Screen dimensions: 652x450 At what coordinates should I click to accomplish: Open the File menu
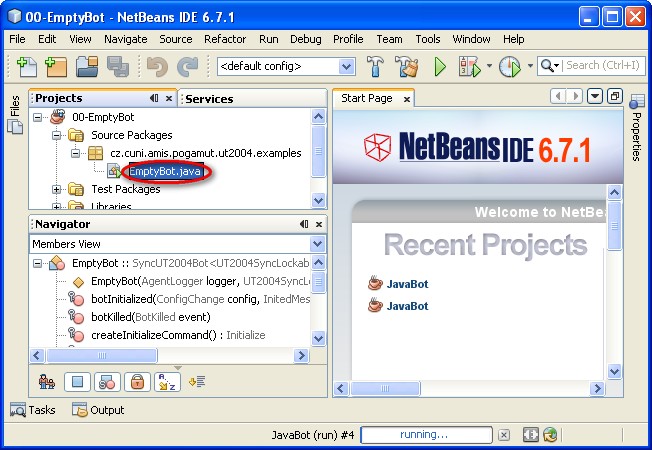17,39
